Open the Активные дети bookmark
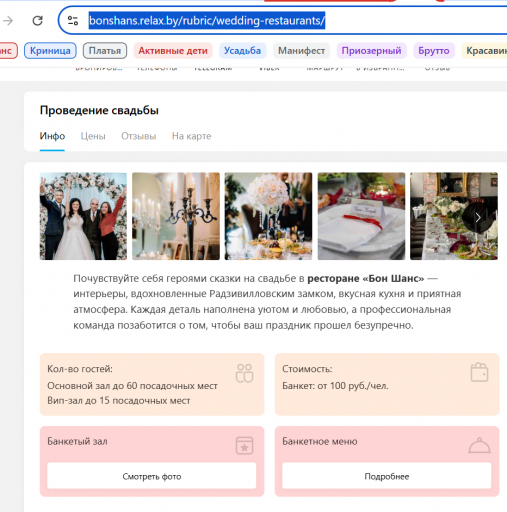Screen dimensions: 507x512 point(173,51)
